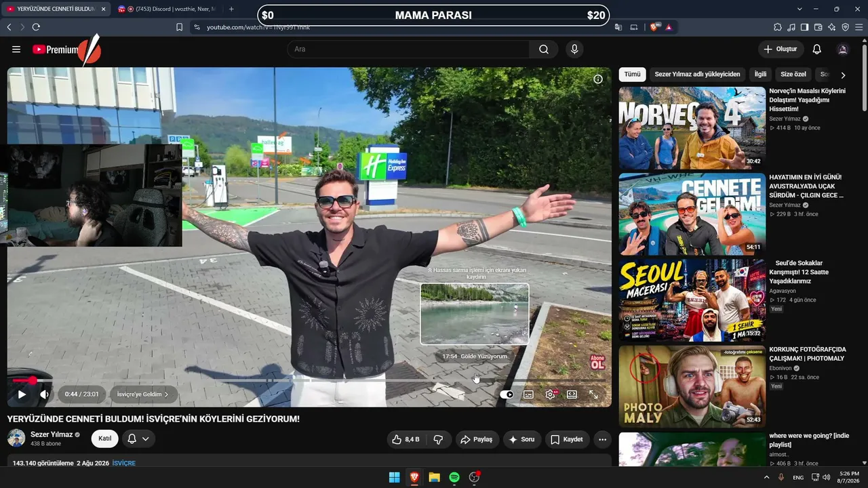The width and height of the screenshot is (868, 488).
Task: Open the Seoul Macerası video thumbnail
Action: 692,300
